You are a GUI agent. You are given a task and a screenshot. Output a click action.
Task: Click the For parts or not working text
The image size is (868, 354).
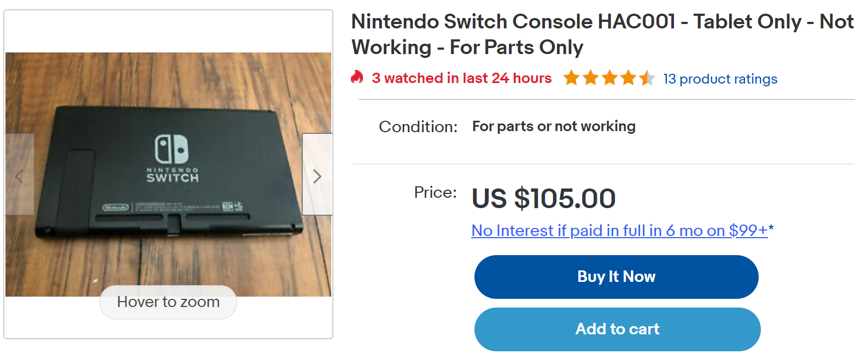pyautogui.click(x=553, y=126)
